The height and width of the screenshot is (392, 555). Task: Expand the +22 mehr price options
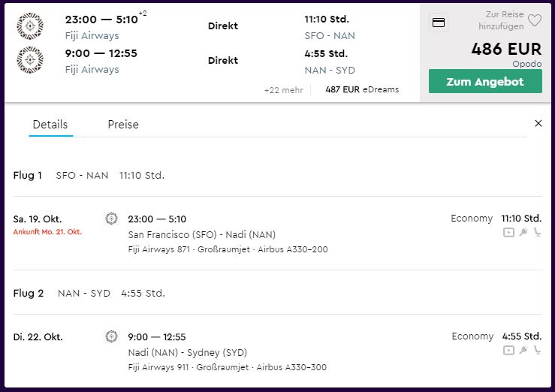(284, 90)
